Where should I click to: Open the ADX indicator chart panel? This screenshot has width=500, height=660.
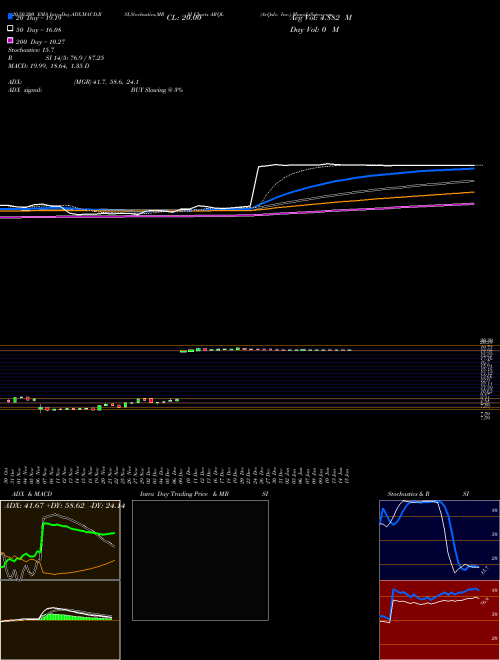point(60,540)
